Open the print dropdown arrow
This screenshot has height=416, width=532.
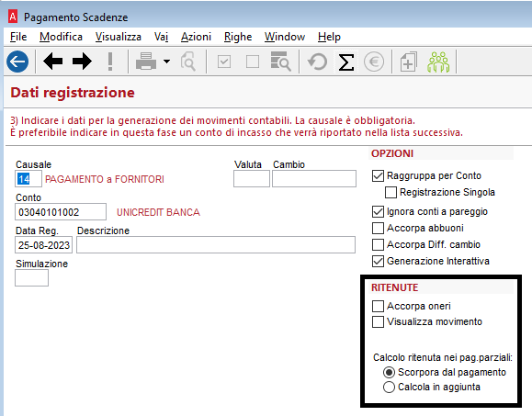(x=166, y=62)
